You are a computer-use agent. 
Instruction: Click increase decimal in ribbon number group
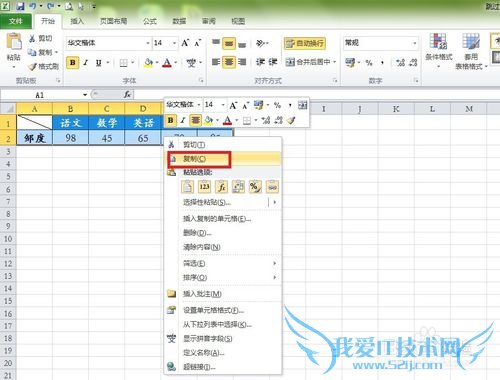400,62
